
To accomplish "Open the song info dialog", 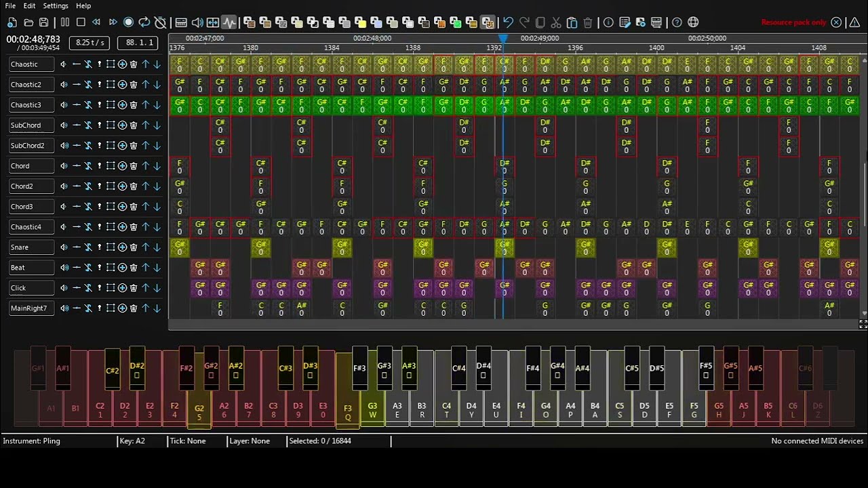I will (608, 22).
